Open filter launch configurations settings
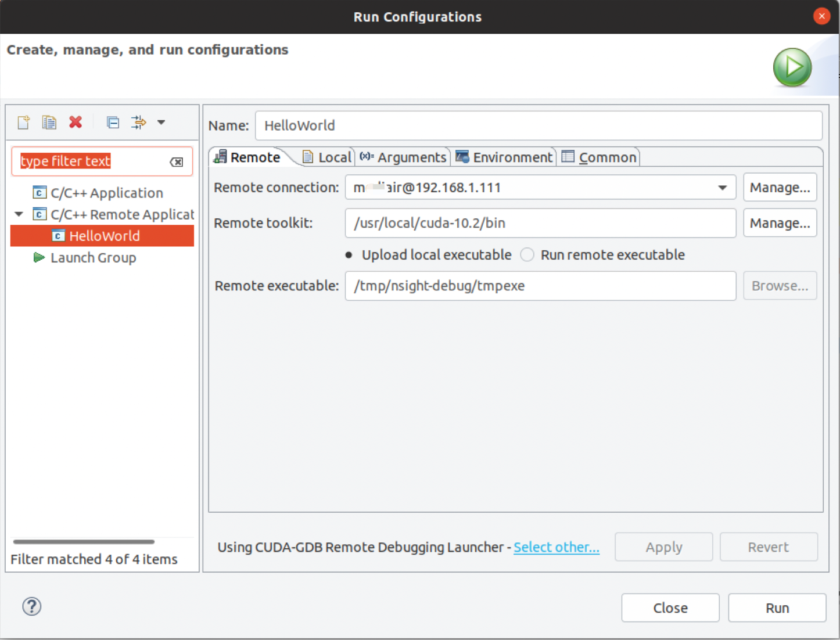The height and width of the screenshot is (640, 840). 138,122
